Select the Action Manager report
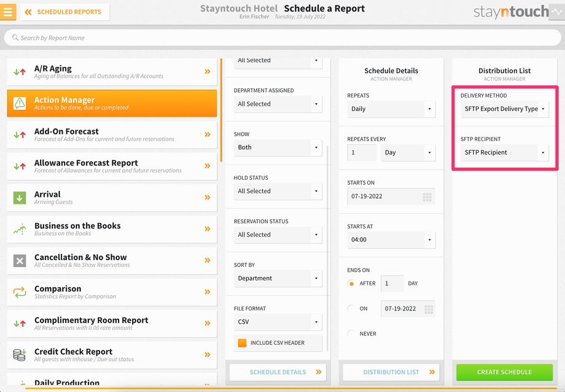Viewport: 565px width, 392px height. 112,103
